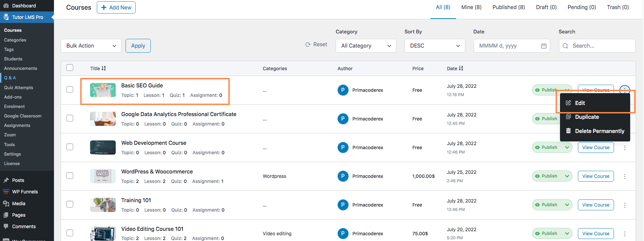This screenshot has width=644, height=241.
Task: Click the magnifier icon in the Search box
Action: click(565, 46)
